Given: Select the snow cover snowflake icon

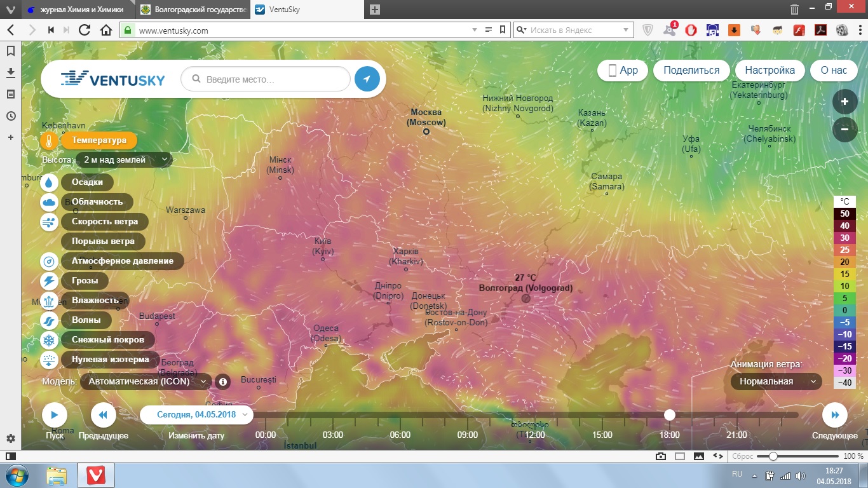Looking at the screenshot, I should 50,340.
